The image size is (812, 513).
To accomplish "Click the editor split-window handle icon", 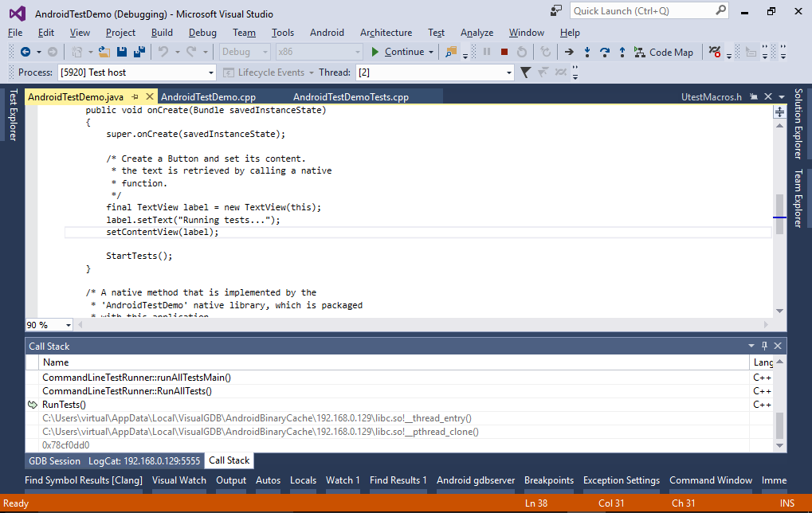I will point(779,112).
